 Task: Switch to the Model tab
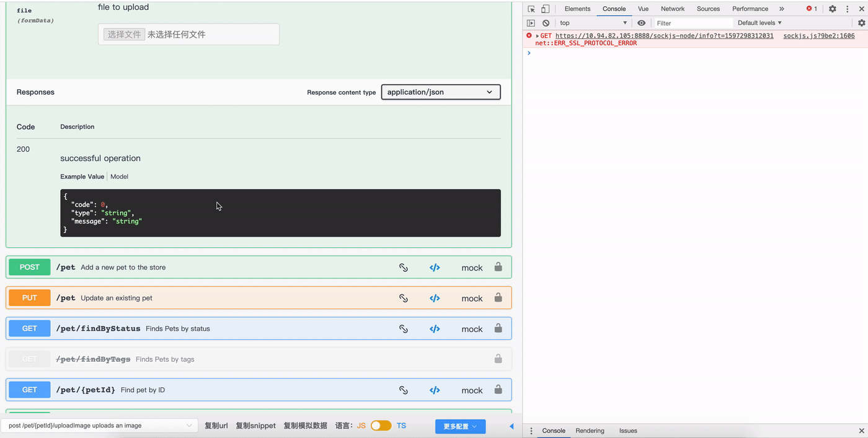tap(119, 177)
